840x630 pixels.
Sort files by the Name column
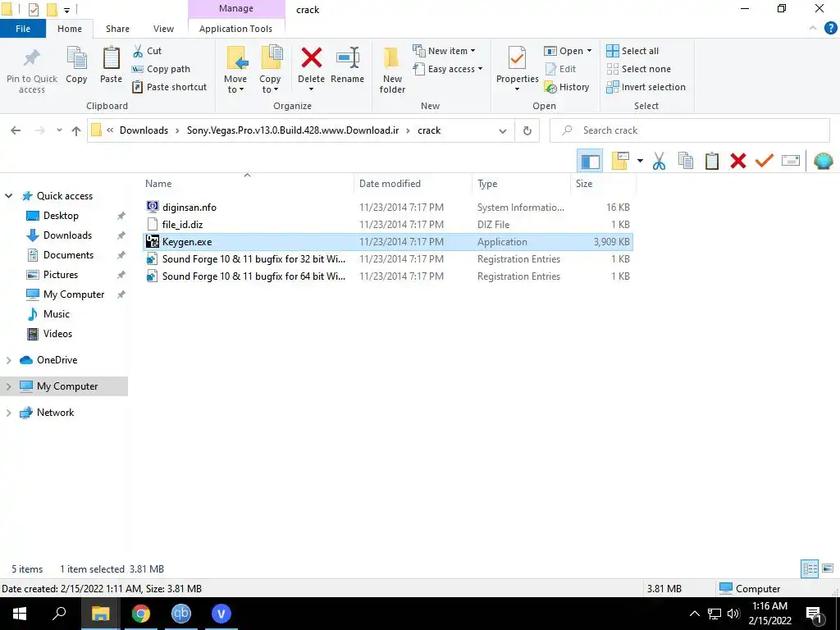tap(158, 183)
